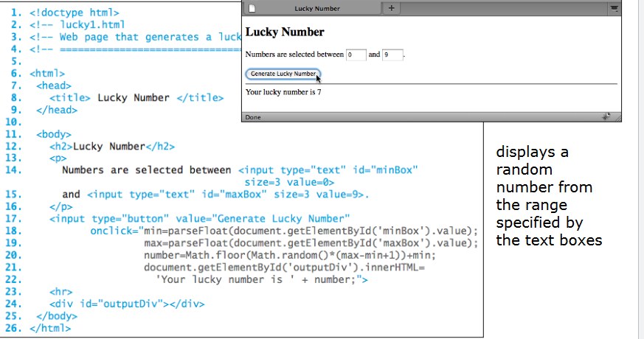Click the '<div id="outputDiv"></div>' code line
This screenshot has height=339, width=644.
pos(128,304)
